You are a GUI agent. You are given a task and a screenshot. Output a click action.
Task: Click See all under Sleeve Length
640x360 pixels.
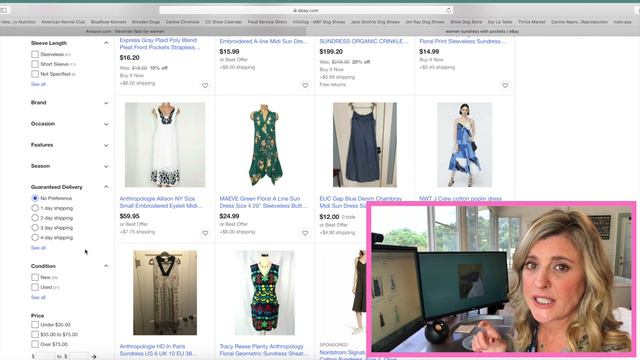[38, 84]
